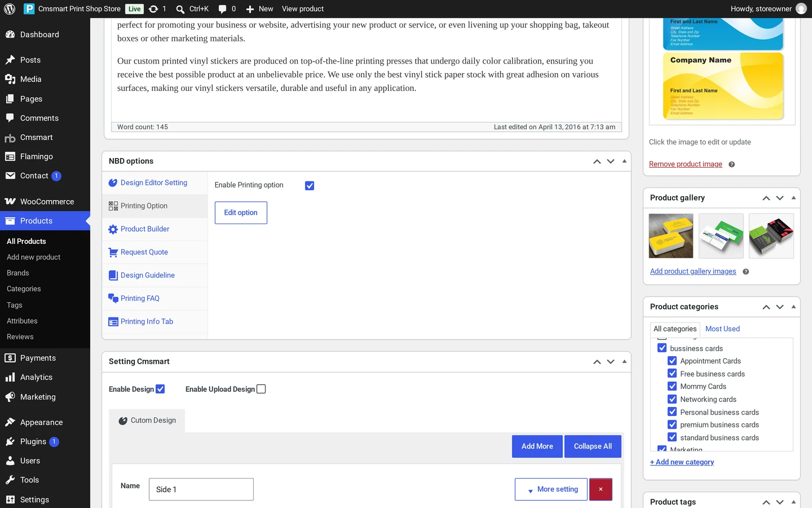
Task: Delete Side 1 with the red X button
Action: (600, 489)
